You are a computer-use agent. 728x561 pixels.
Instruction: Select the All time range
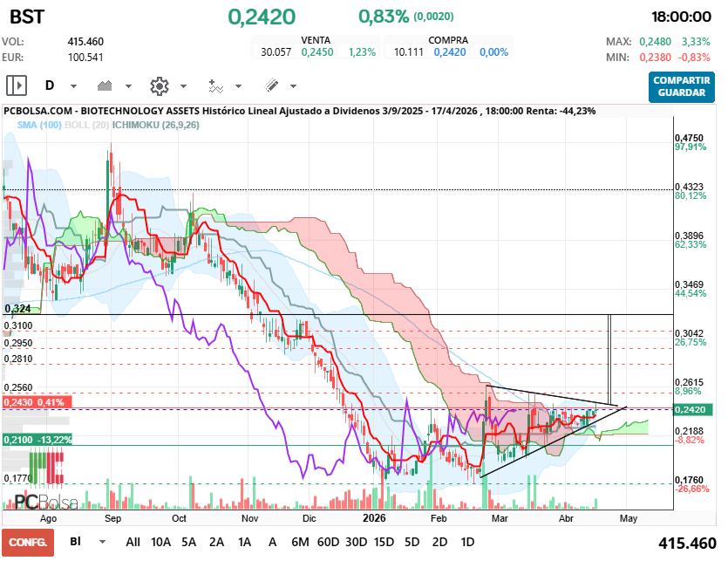point(133,541)
